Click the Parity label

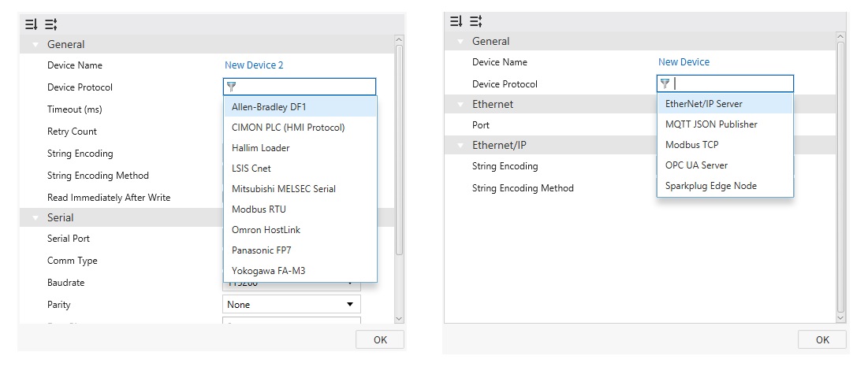point(58,305)
